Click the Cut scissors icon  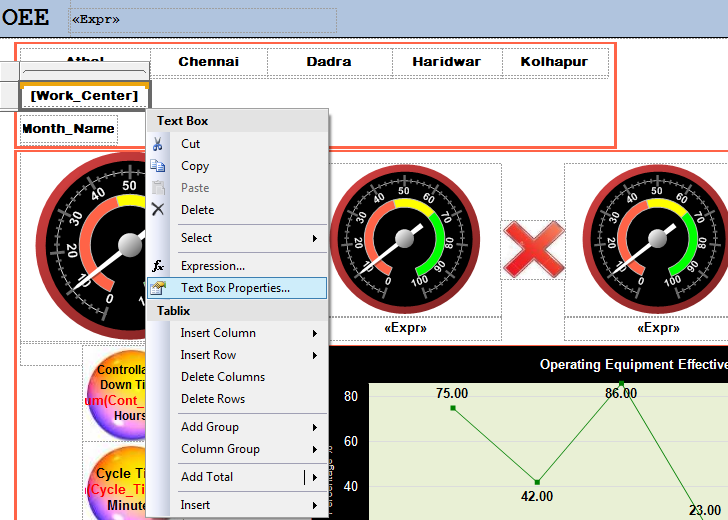click(157, 144)
